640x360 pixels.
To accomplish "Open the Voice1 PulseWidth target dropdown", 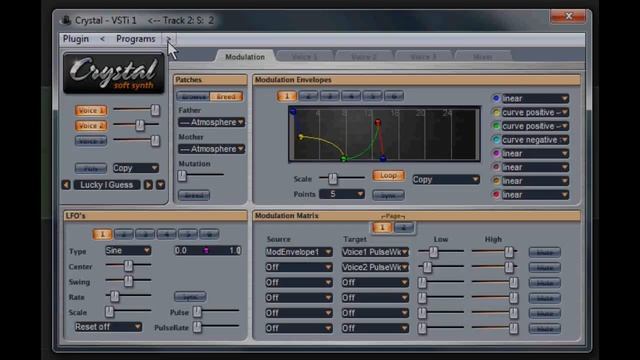I will [375, 252].
